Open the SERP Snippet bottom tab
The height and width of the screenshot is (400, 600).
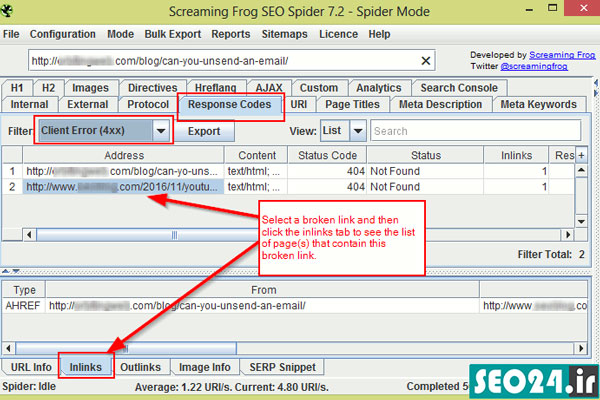pos(282,367)
